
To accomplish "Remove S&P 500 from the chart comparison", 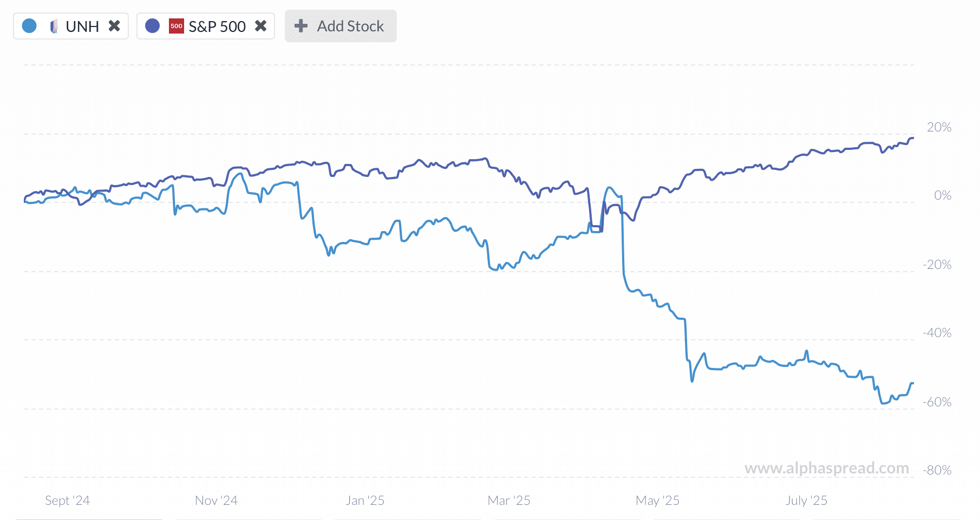I will [x=260, y=25].
